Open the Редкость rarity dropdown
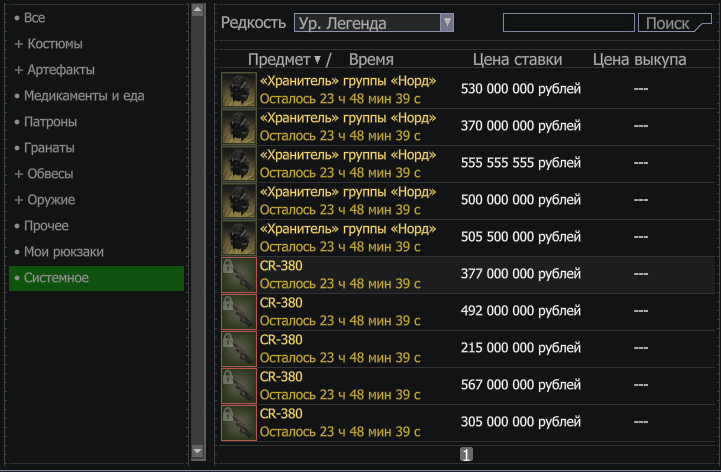This screenshot has width=721, height=472. tap(374, 23)
